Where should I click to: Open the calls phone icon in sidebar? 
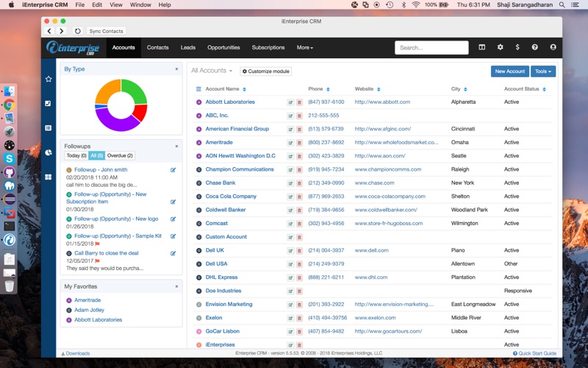click(49, 103)
